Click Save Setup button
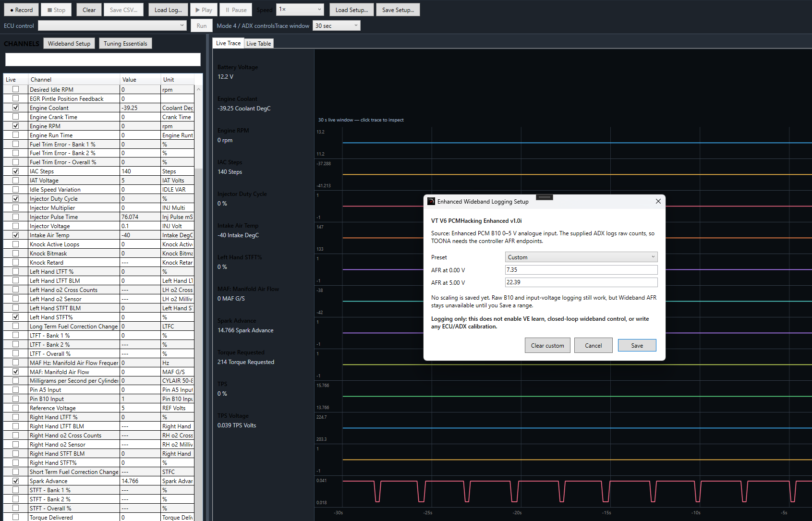This screenshot has width=812, height=521. pos(398,10)
